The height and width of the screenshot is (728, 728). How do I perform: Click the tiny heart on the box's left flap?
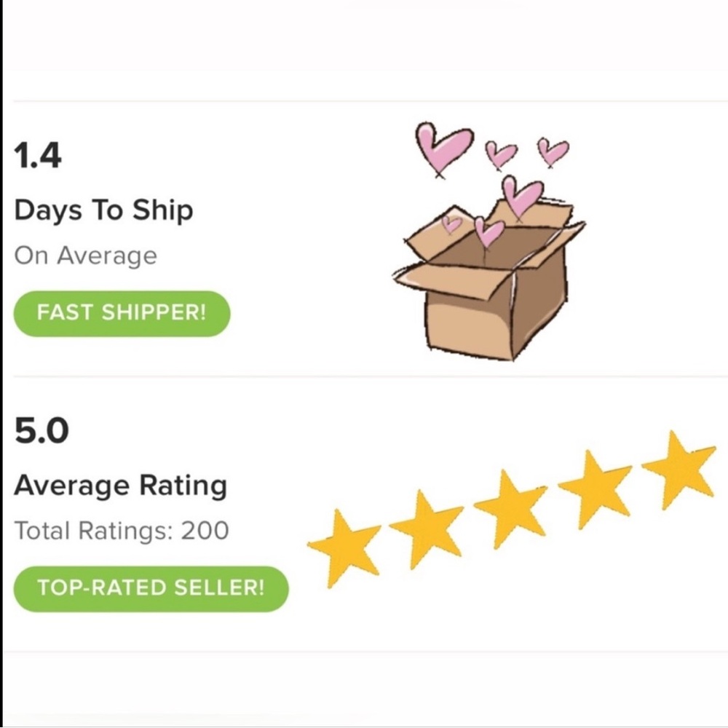tap(452, 223)
